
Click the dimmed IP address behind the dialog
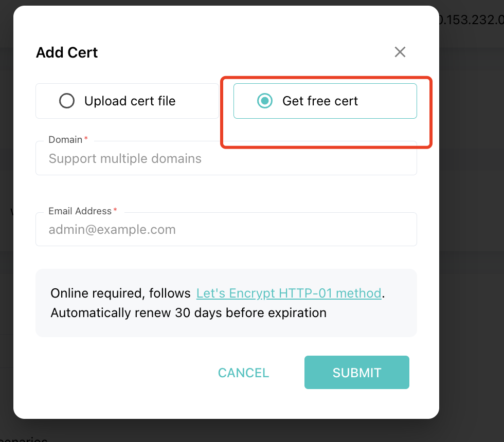coord(472,20)
